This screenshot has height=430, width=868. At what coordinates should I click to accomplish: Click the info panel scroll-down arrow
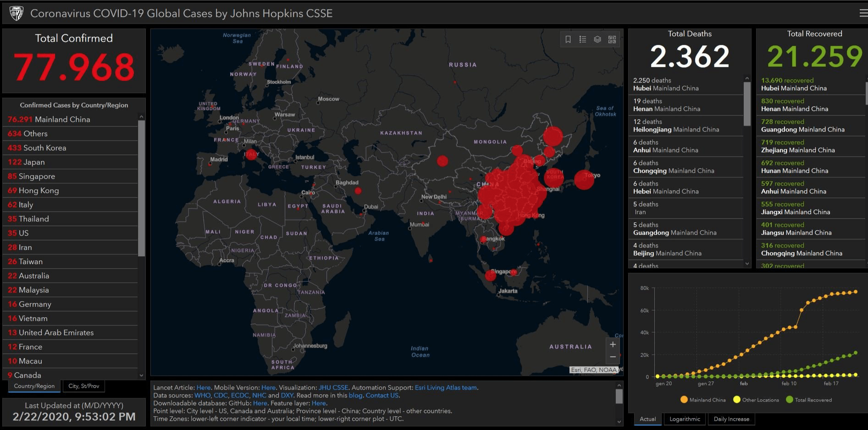point(619,422)
